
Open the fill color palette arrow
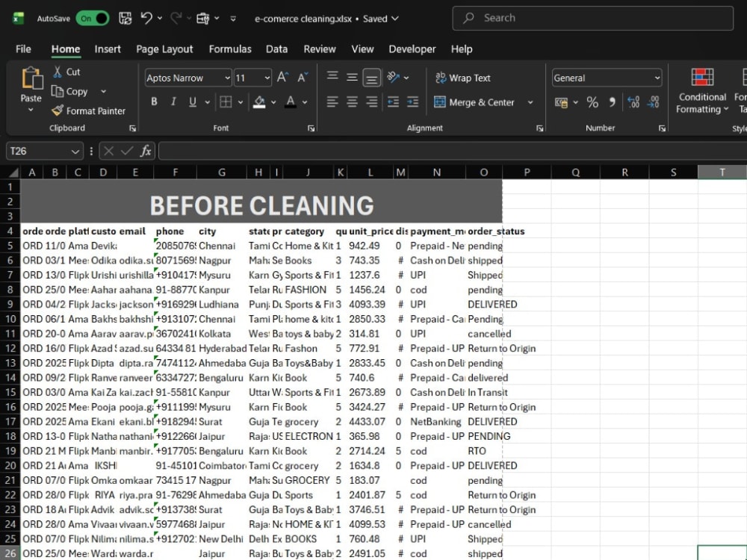click(273, 102)
